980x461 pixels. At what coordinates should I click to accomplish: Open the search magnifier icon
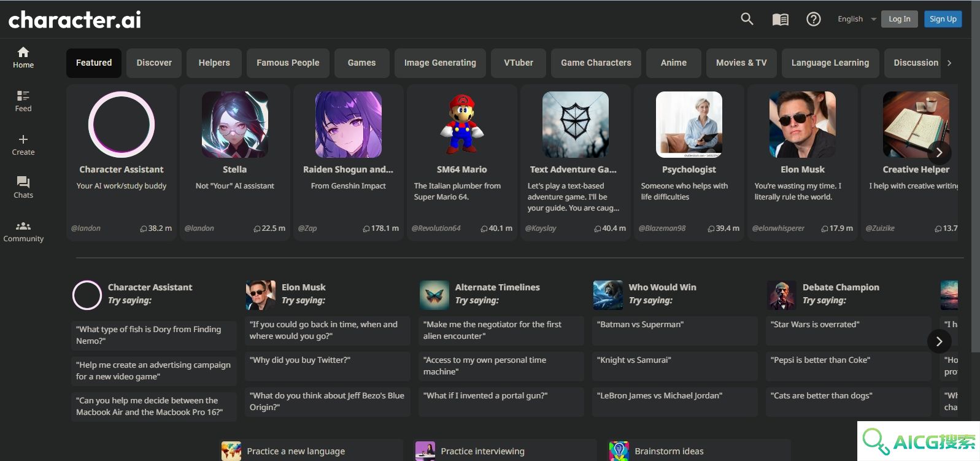pyautogui.click(x=747, y=19)
